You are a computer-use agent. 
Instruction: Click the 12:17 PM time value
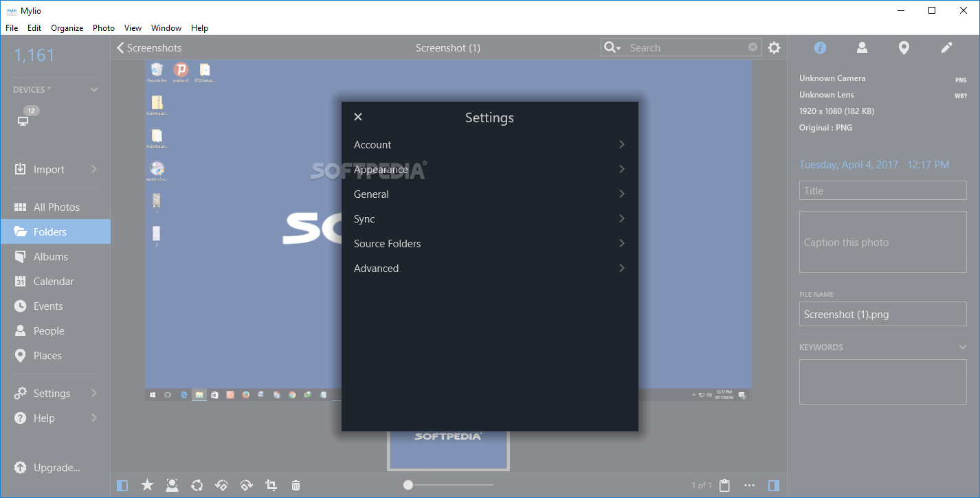click(928, 165)
